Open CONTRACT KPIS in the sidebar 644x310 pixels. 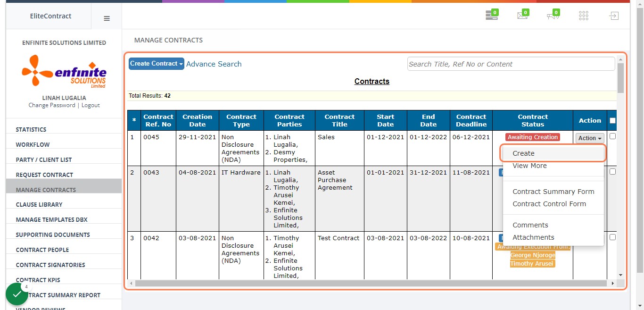[x=38, y=280]
